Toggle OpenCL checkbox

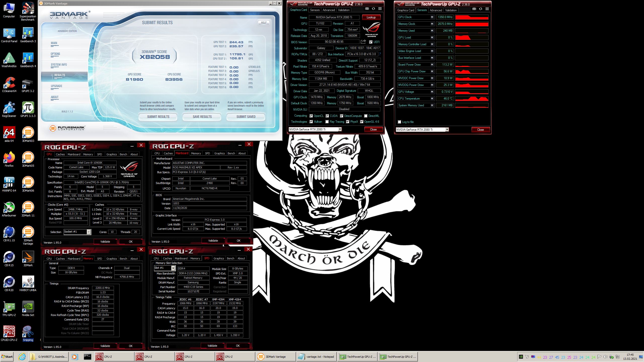[311, 116]
